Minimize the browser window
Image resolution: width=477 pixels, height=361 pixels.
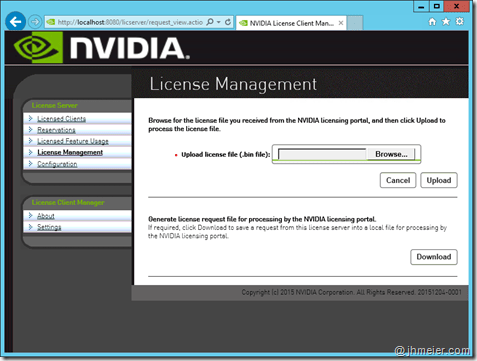click(x=421, y=6)
